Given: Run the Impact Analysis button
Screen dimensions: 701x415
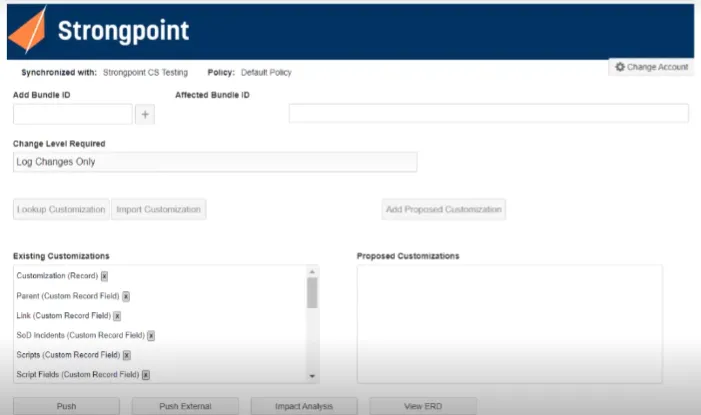Looking at the screenshot, I should 304,407.
